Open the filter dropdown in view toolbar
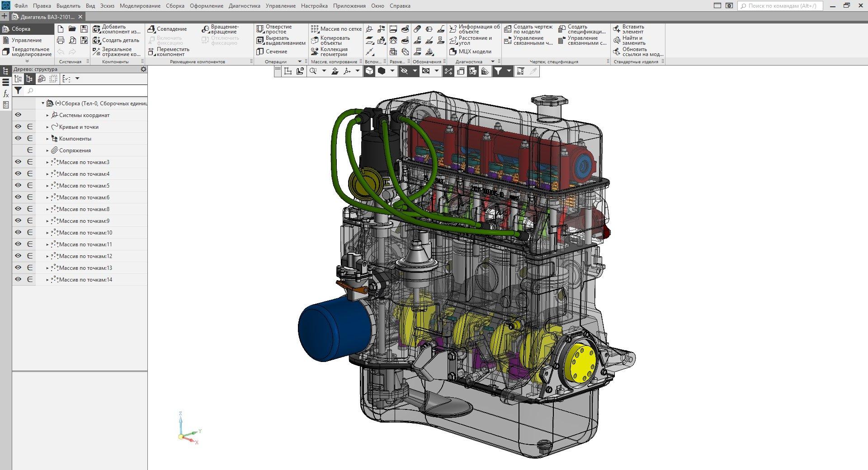868x470 pixels. point(509,71)
